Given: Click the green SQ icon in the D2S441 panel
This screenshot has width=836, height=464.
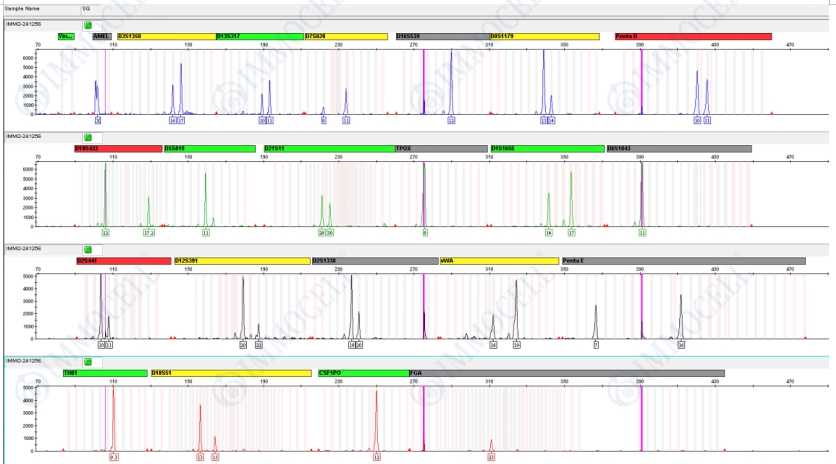Looking at the screenshot, I should (87, 248).
